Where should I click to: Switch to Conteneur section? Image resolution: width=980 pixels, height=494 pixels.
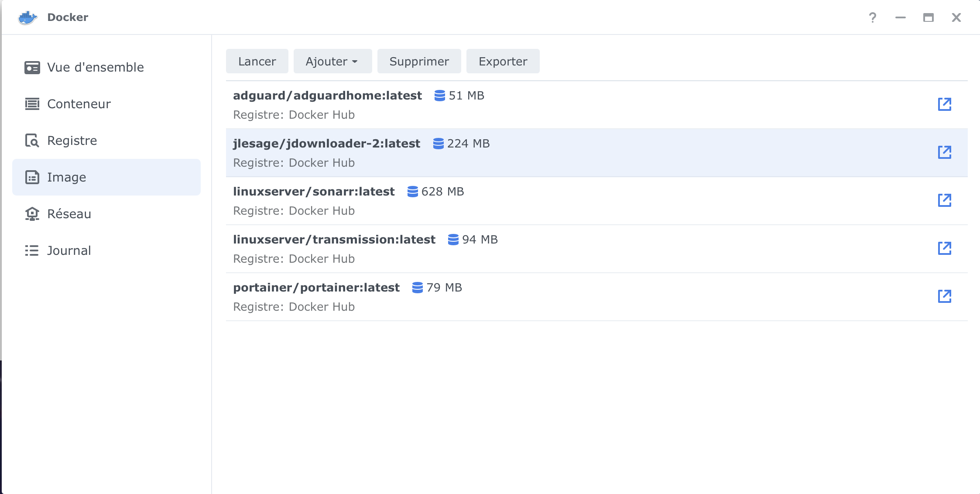pos(79,104)
